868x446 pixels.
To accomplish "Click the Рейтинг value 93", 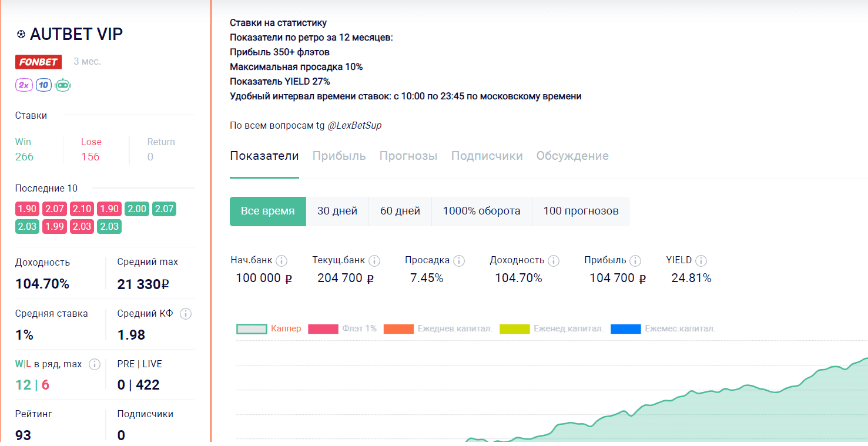I will [24, 435].
